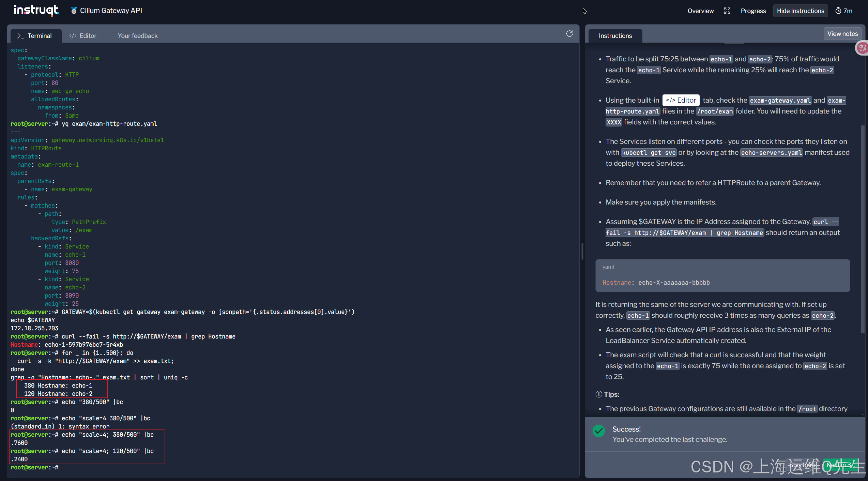Open the Your feedback tab

coord(137,36)
